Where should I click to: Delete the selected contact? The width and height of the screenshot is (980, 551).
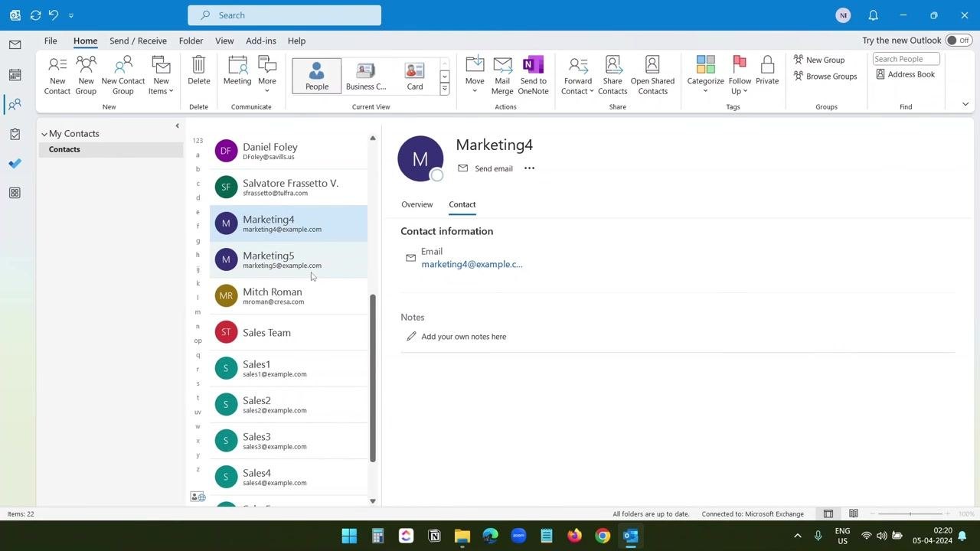coord(198,70)
